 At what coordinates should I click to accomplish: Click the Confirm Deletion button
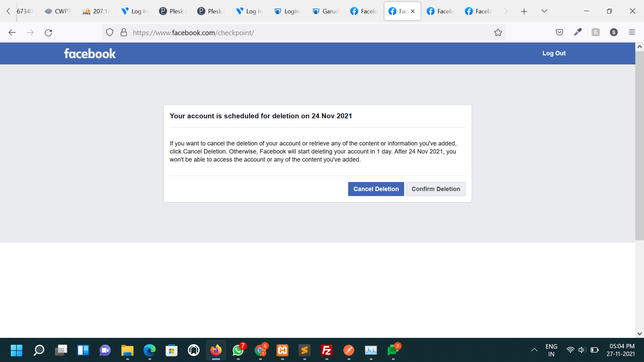pyautogui.click(x=436, y=189)
